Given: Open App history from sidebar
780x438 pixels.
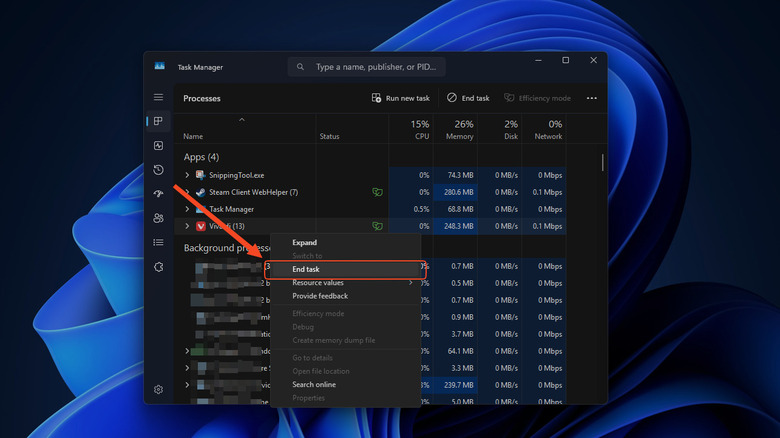Looking at the screenshot, I should click(x=158, y=170).
